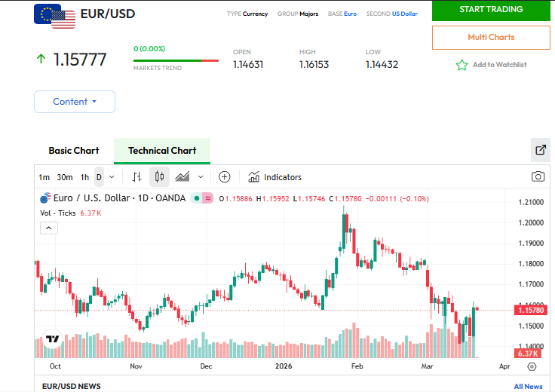
Task: Open the Multi Charts button
Action: [491, 37]
